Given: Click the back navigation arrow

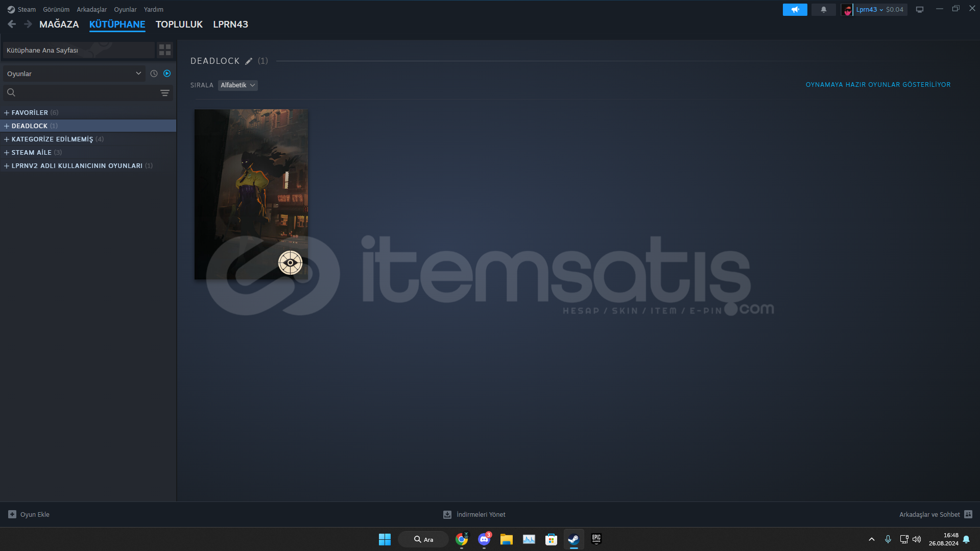Looking at the screenshot, I should 12,24.
